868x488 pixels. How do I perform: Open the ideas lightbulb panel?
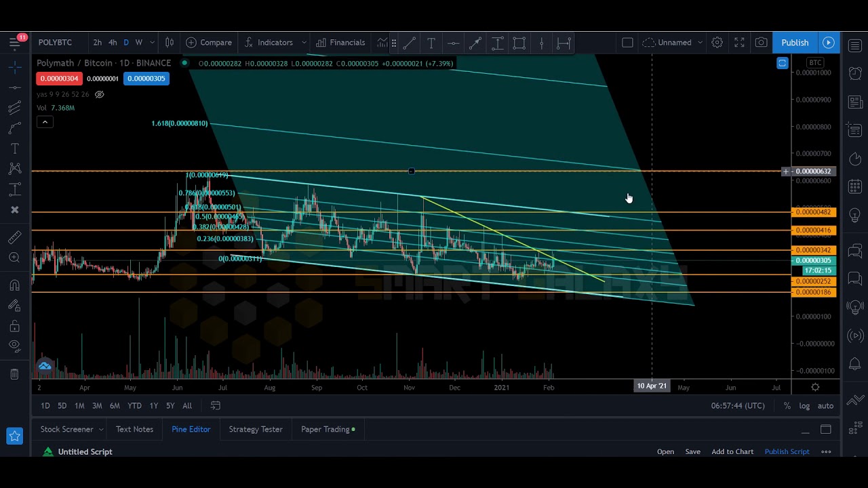point(855,215)
